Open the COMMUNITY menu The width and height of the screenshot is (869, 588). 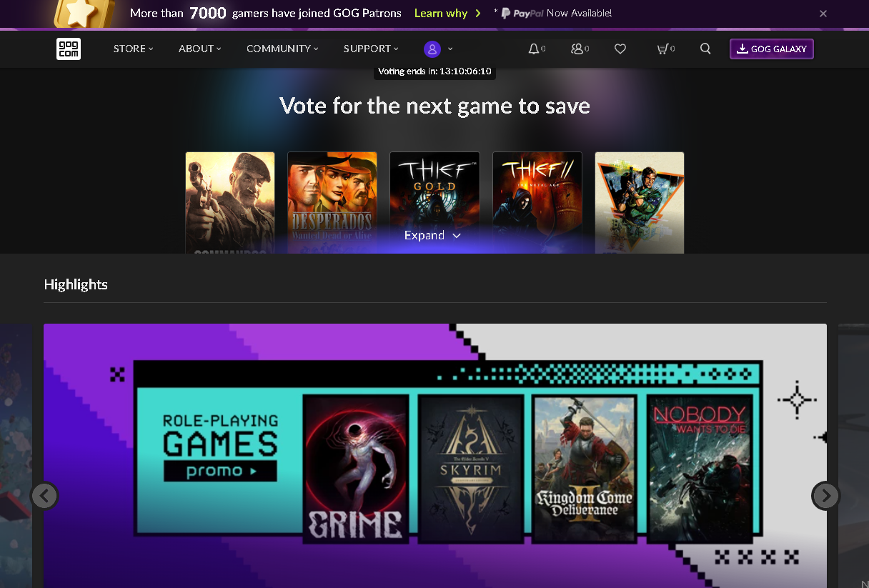pyautogui.click(x=282, y=49)
